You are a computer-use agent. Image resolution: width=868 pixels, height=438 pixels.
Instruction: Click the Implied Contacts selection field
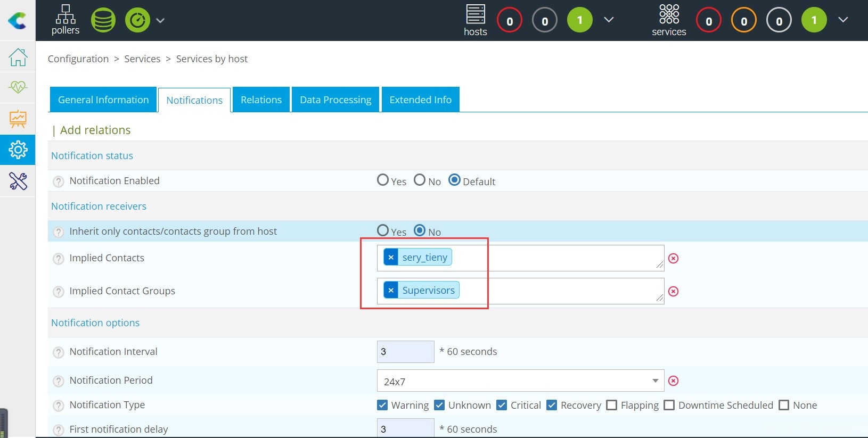pos(520,258)
